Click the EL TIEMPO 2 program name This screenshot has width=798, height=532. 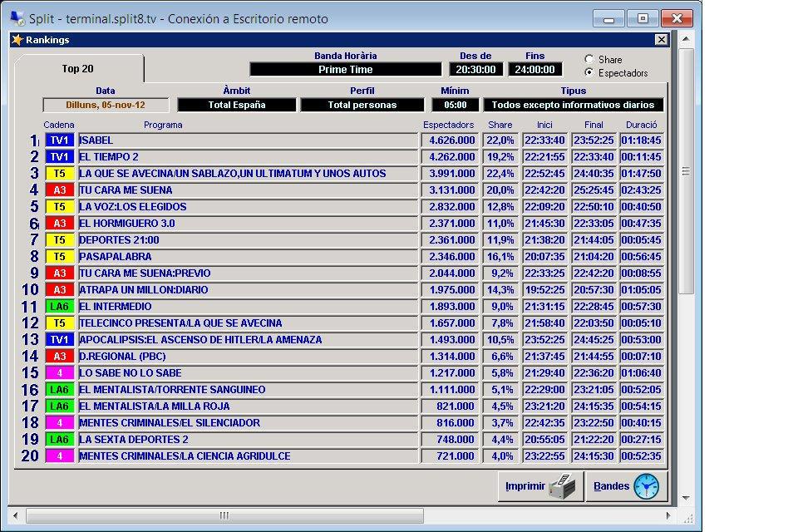108,157
